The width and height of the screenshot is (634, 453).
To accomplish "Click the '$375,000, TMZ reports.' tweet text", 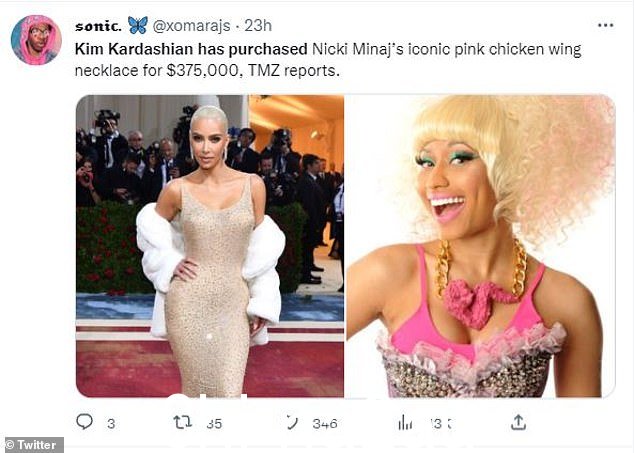I will (253, 71).
